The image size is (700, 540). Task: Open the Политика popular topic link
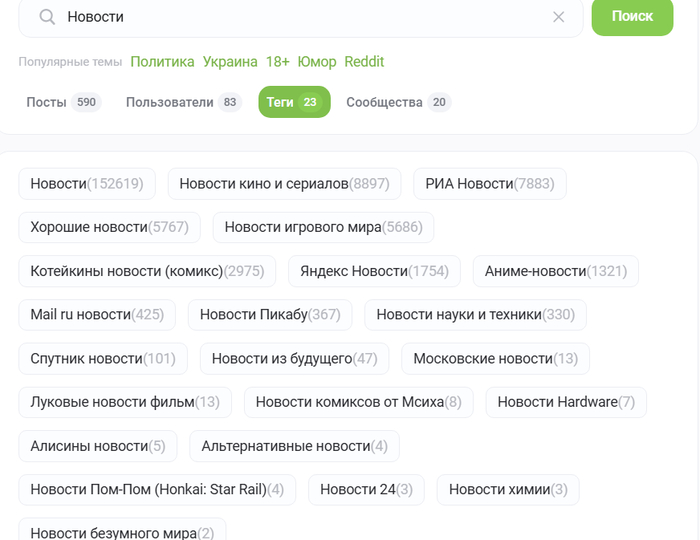[162, 62]
